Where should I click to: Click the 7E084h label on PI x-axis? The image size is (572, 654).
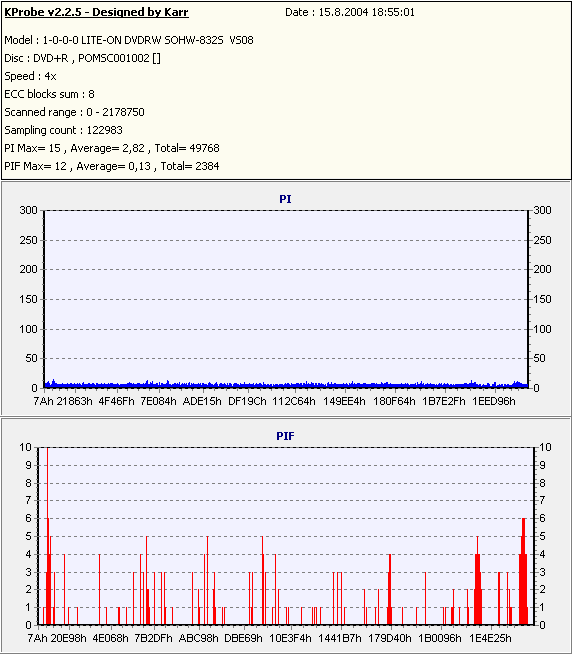(158, 401)
